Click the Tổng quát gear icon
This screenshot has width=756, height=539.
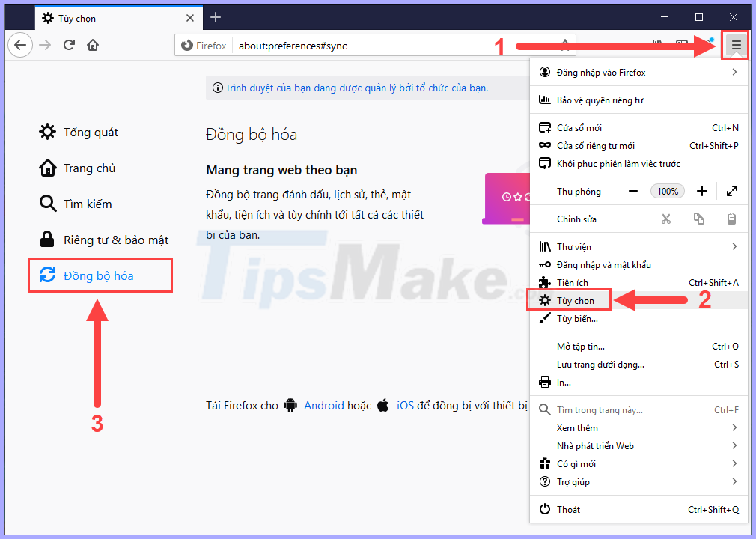click(x=47, y=132)
